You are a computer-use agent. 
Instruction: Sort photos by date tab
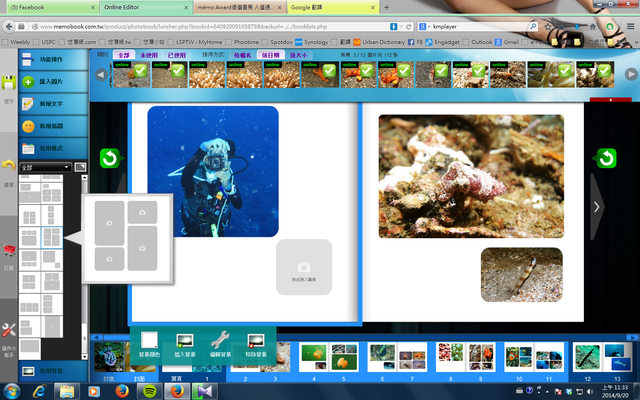tap(270, 55)
